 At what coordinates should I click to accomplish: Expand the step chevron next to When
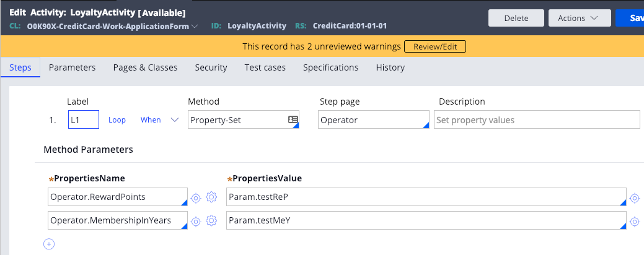click(175, 119)
